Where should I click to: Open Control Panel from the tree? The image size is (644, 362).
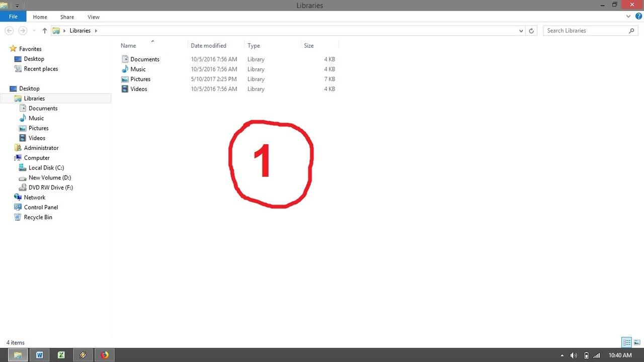tap(41, 207)
